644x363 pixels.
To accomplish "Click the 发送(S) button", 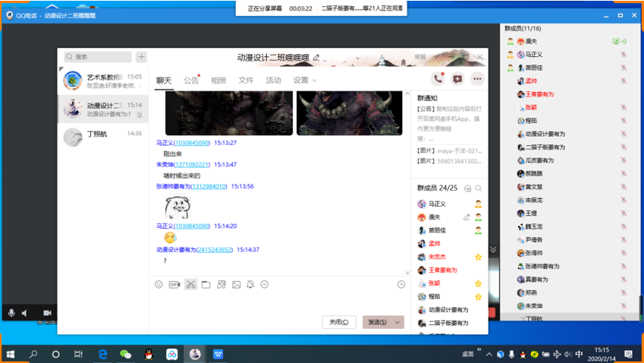I will 378,322.
